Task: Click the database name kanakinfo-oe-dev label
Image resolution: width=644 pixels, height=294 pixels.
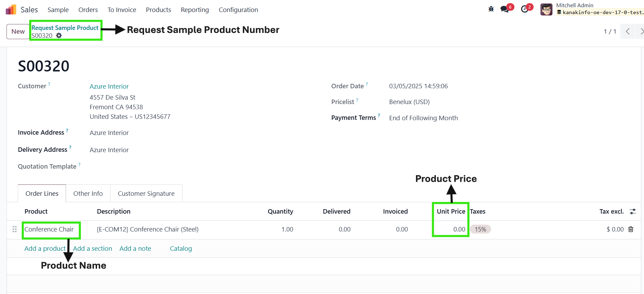Action: click(600, 12)
